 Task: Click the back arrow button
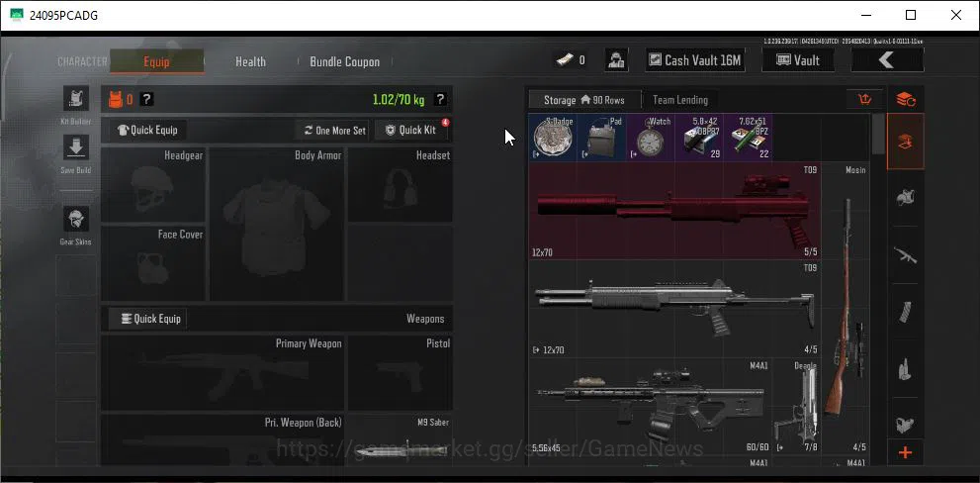coord(887,60)
